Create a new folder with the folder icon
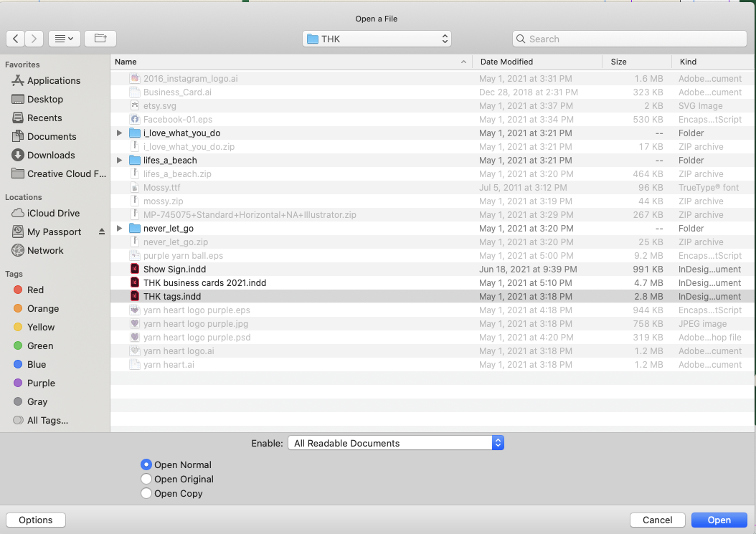Image resolution: width=756 pixels, height=534 pixels. [100, 39]
